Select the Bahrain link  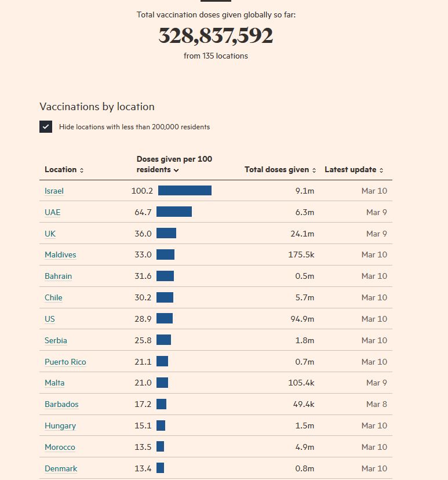coord(58,276)
